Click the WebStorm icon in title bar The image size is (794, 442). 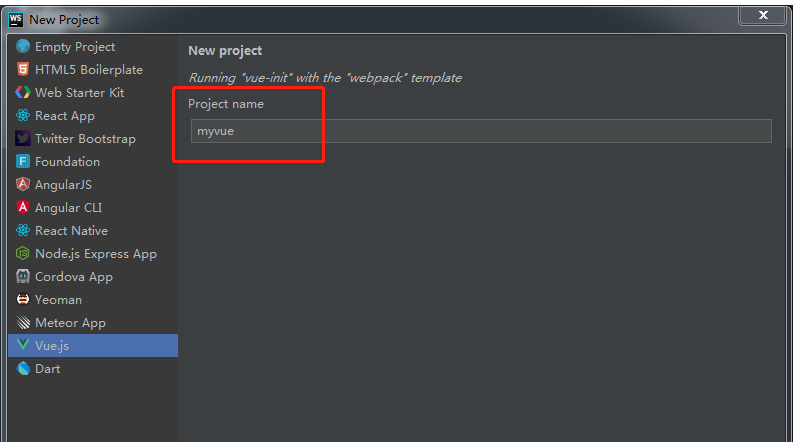16,19
